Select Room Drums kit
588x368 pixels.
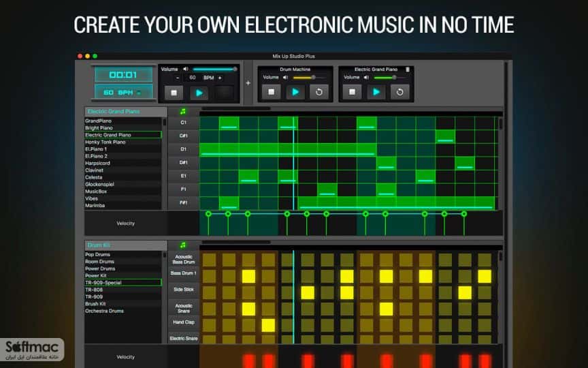[x=123, y=262]
